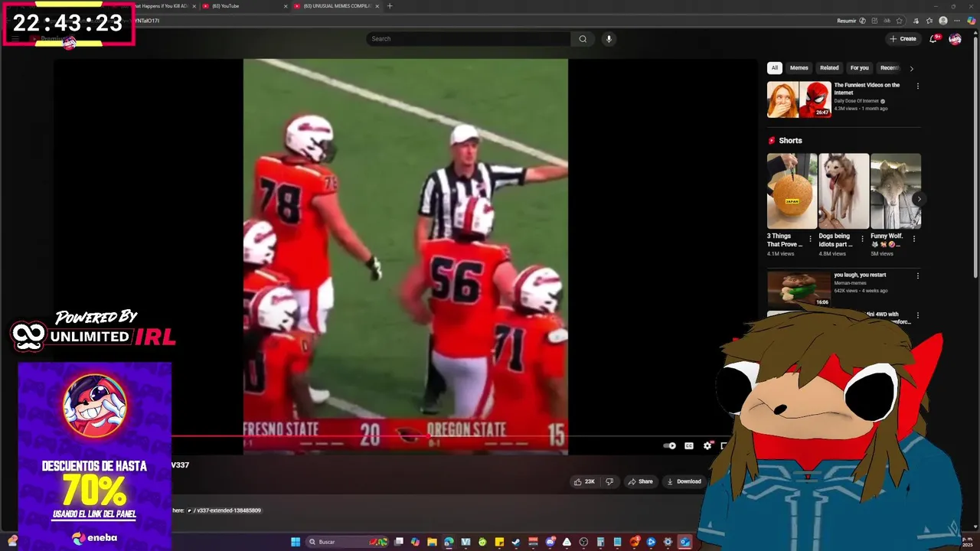The image size is (980, 551).
Task: Open options for you laugh, you restart
Action: pyautogui.click(x=918, y=275)
